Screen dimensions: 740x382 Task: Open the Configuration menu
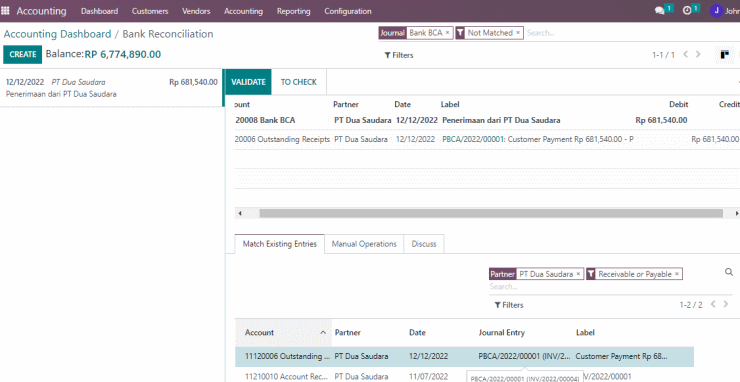tap(348, 11)
